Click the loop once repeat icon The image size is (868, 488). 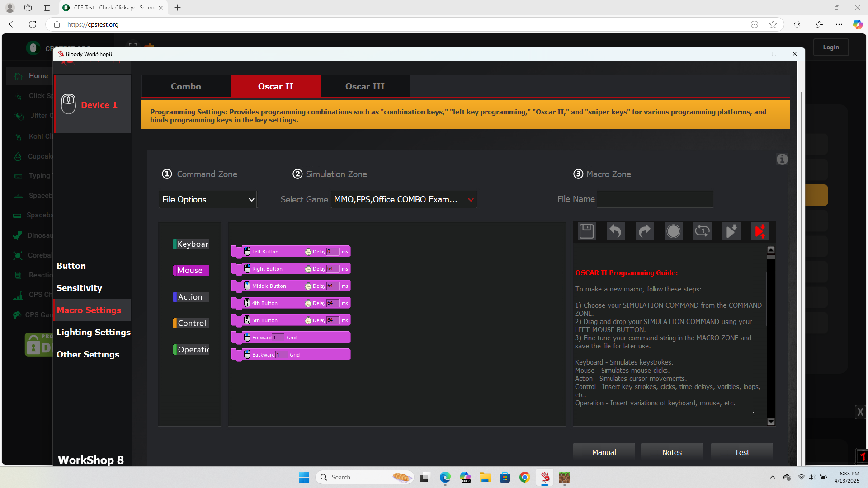pos(702,231)
